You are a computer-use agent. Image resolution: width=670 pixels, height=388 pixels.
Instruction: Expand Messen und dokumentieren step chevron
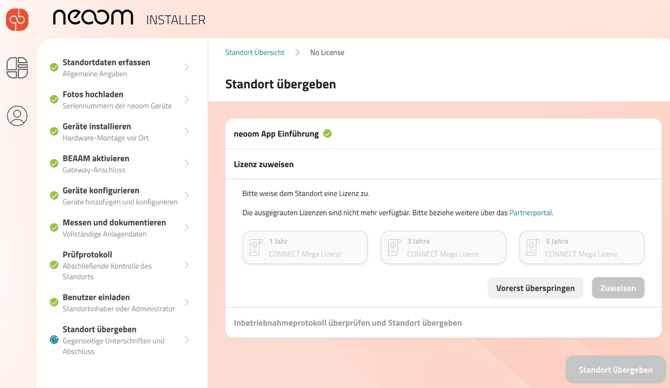[x=187, y=228]
